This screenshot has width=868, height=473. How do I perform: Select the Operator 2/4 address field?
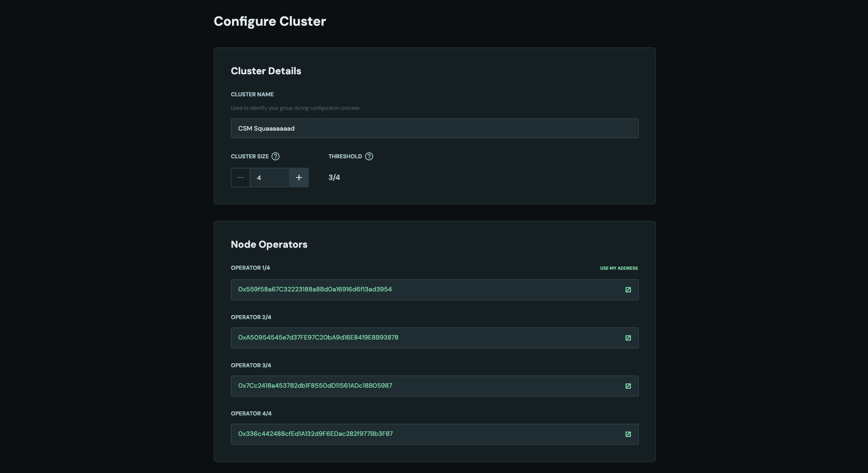coord(408,338)
